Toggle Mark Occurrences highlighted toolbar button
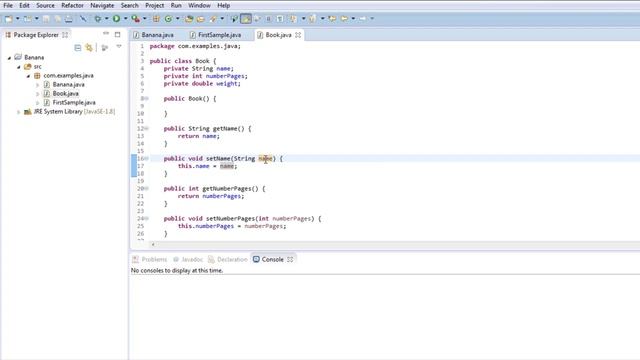The height and width of the screenshot is (360, 640). (246, 19)
